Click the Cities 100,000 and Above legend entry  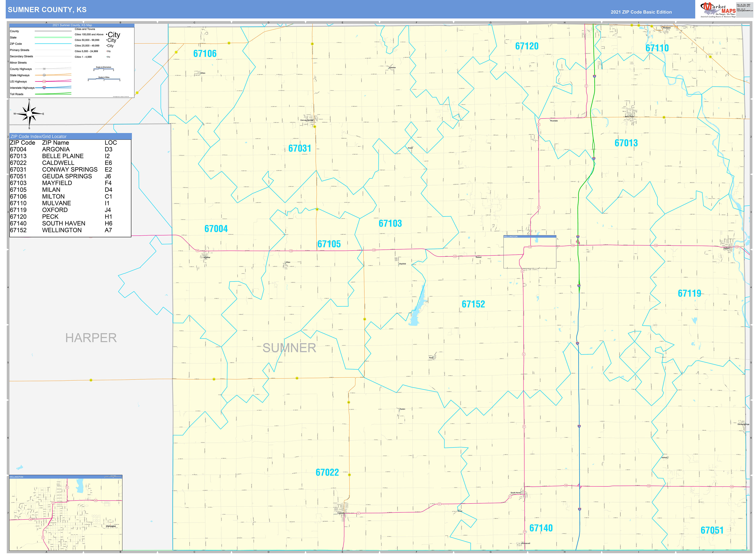point(97,35)
